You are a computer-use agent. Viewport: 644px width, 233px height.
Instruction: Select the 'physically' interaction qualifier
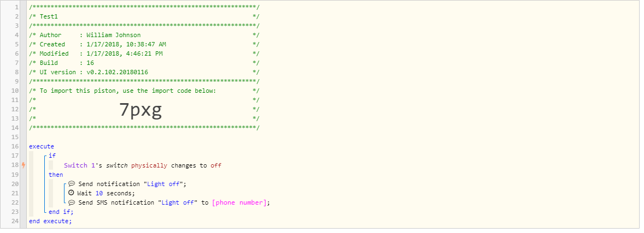click(x=149, y=165)
